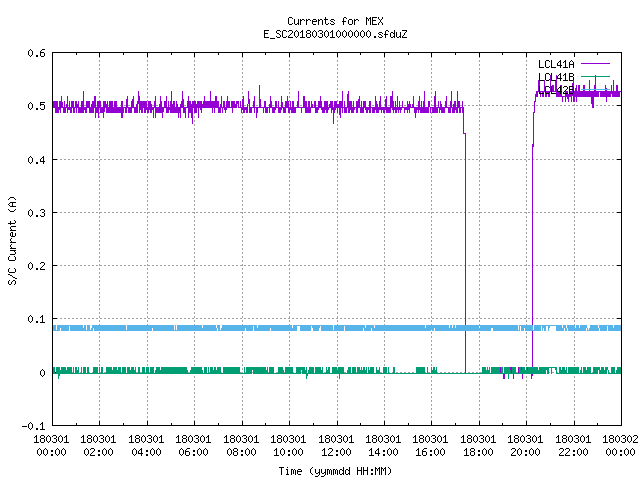Click the "180302 00:00" x-axis tick label
The image size is (640, 480).
620,446
